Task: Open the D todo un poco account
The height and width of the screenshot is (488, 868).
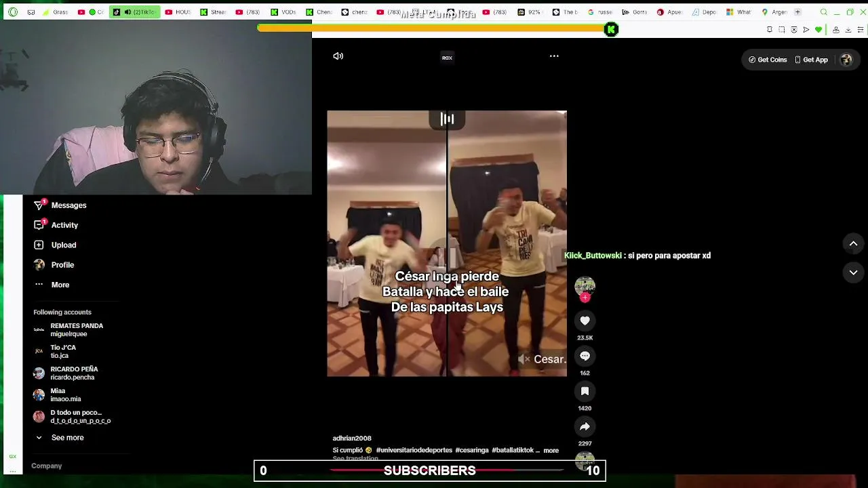Action: [x=72, y=417]
